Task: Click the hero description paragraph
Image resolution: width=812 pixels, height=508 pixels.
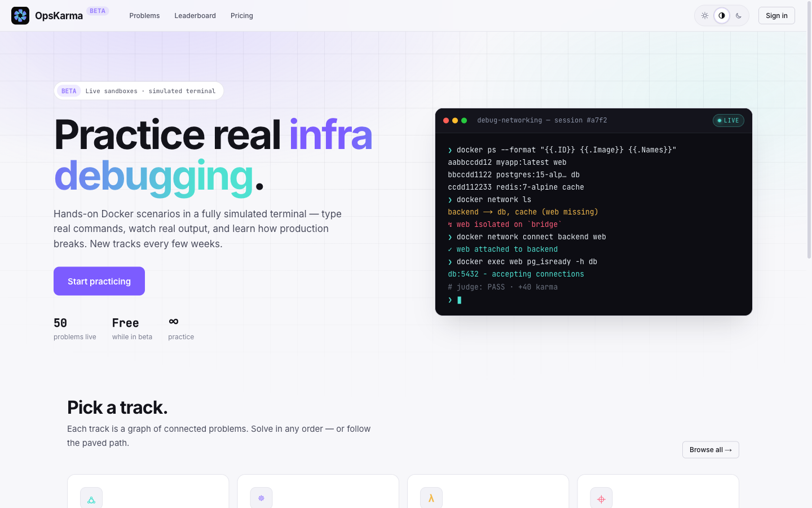Action: pyautogui.click(x=197, y=229)
